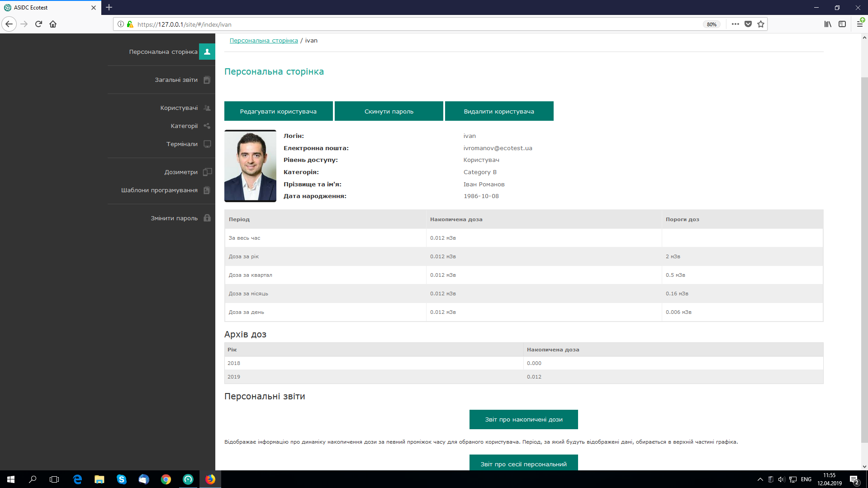Click the user profile photo
Viewport: 868px width, 488px height.
250,166
